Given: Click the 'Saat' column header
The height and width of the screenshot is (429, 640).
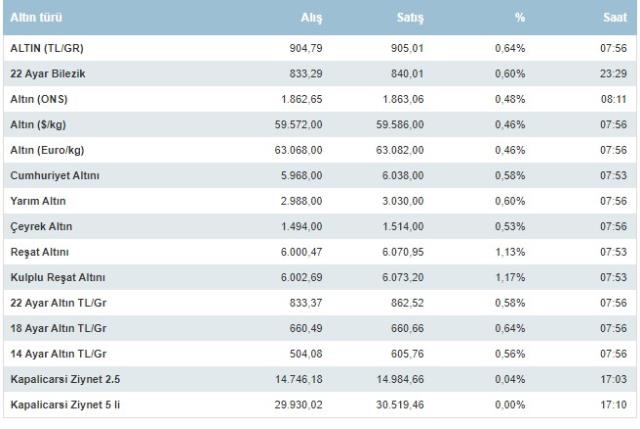Looking at the screenshot, I should pos(610,19).
